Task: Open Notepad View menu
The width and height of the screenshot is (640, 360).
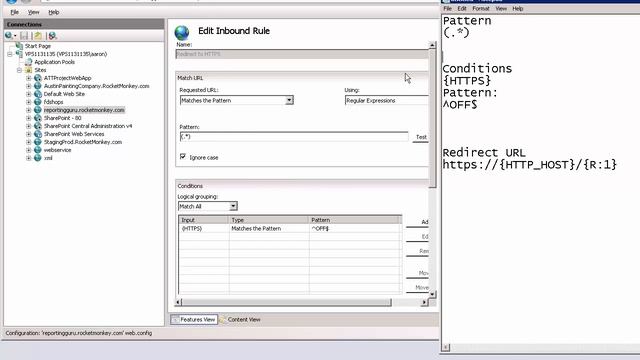Action: coord(501,9)
